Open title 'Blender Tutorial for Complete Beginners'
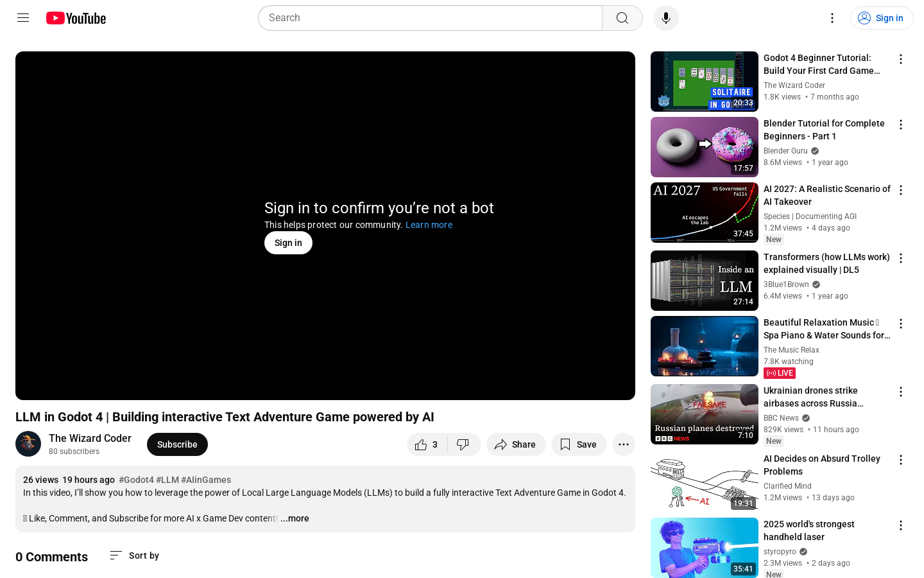This screenshot has width=924, height=578. click(x=824, y=130)
